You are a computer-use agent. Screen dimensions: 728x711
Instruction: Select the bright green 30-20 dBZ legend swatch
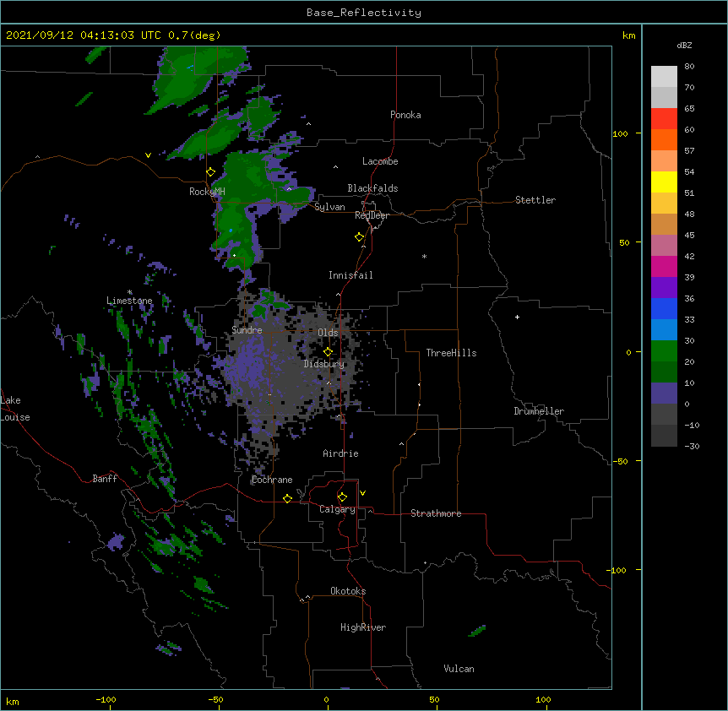(664, 351)
